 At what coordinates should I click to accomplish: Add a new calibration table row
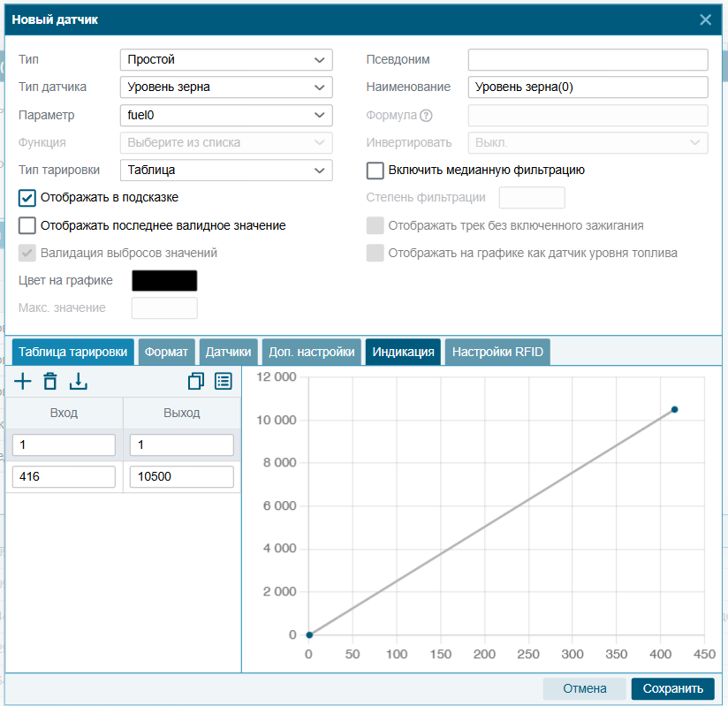(x=23, y=382)
